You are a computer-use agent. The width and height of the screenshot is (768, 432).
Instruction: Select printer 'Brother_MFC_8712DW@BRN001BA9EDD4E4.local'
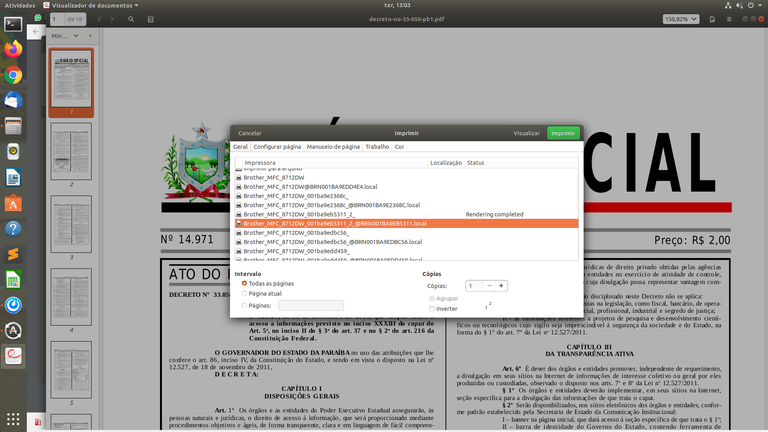click(x=407, y=187)
